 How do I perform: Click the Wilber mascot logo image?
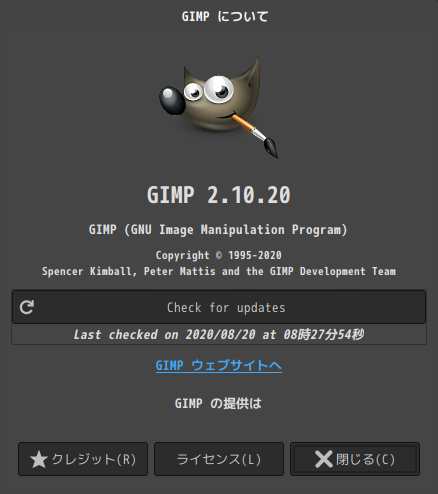click(x=218, y=107)
